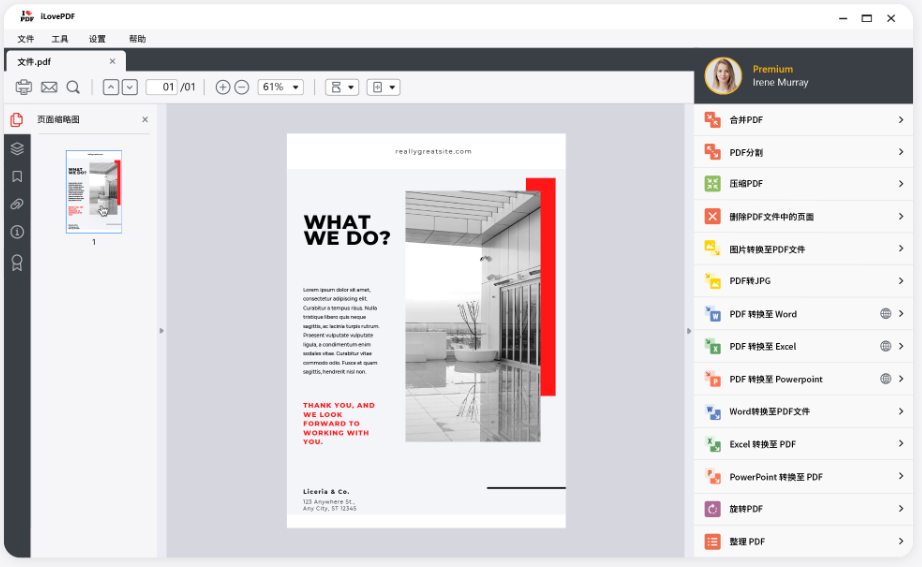Click reallygreatsite.com text in document
Image resolution: width=922 pixels, height=567 pixels.
(433, 151)
